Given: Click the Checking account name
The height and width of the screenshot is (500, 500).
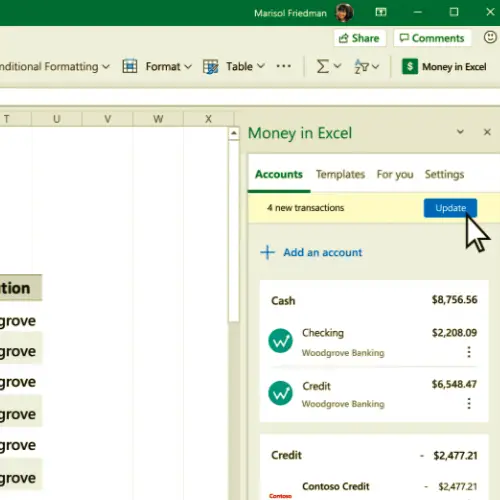Looking at the screenshot, I should (323, 333).
